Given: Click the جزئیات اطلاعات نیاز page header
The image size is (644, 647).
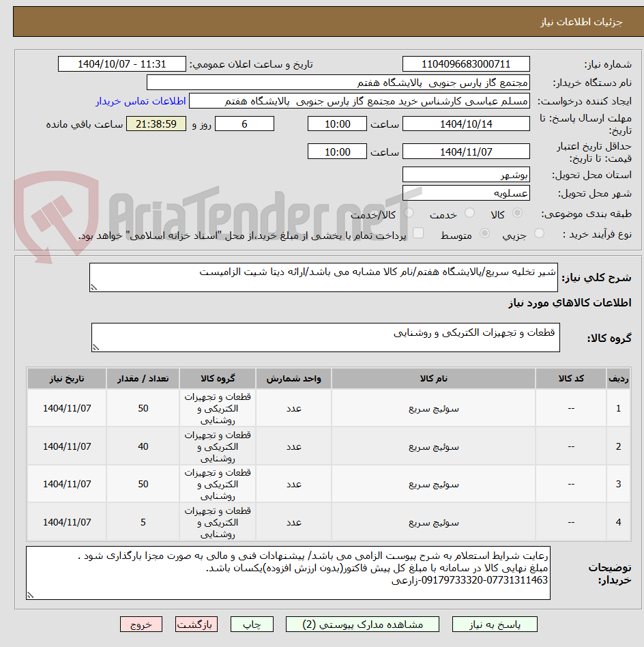Looking at the screenshot, I should (x=581, y=22).
